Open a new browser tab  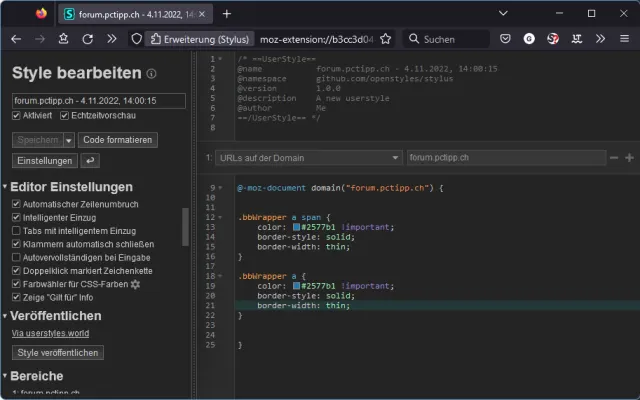tap(227, 14)
